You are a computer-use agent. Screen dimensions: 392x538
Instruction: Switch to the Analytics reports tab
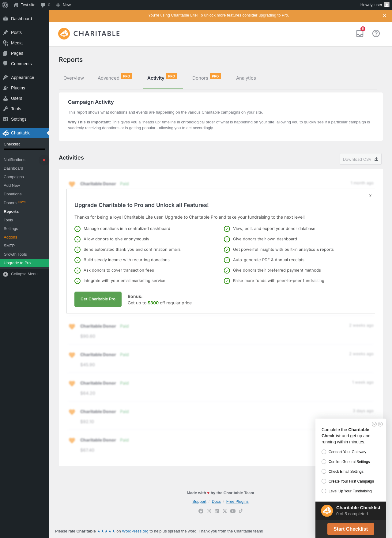(246, 78)
